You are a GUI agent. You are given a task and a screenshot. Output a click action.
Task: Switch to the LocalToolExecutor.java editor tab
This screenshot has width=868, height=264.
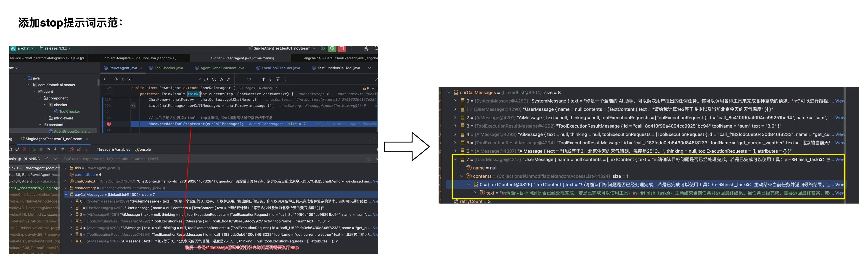pos(278,68)
